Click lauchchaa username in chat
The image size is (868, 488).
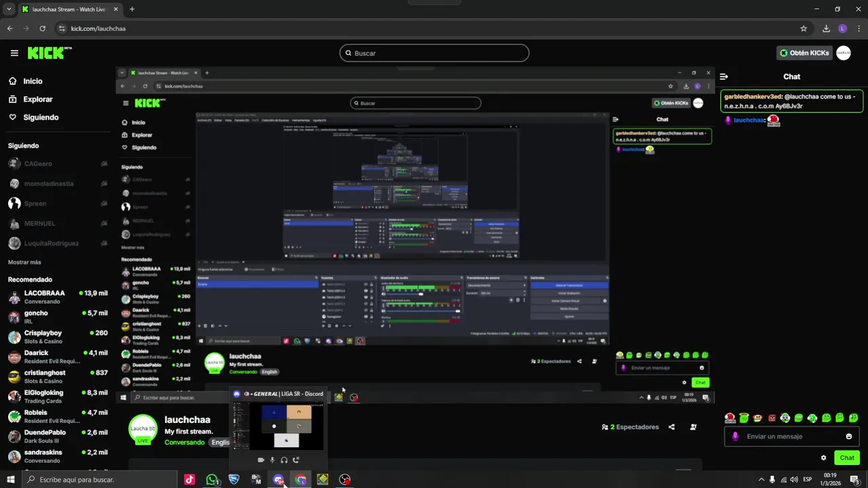pos(749,120)
